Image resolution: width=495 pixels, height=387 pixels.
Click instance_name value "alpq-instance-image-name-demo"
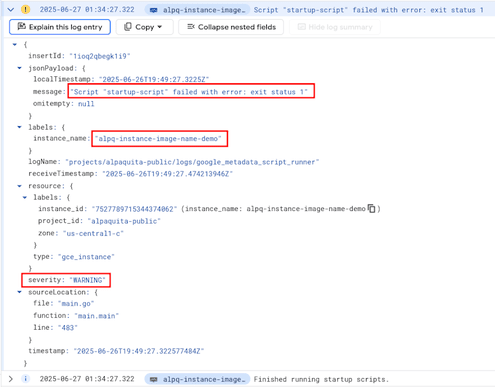click(158, 138)
